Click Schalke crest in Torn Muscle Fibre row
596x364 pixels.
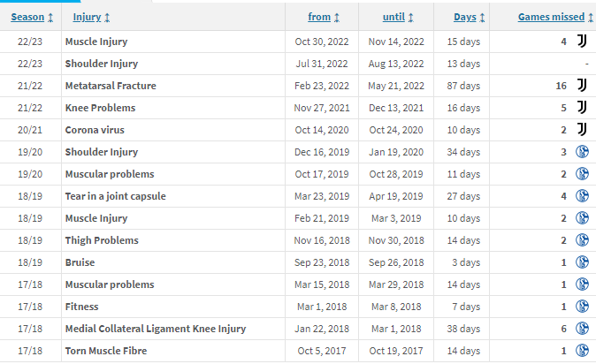582,351
